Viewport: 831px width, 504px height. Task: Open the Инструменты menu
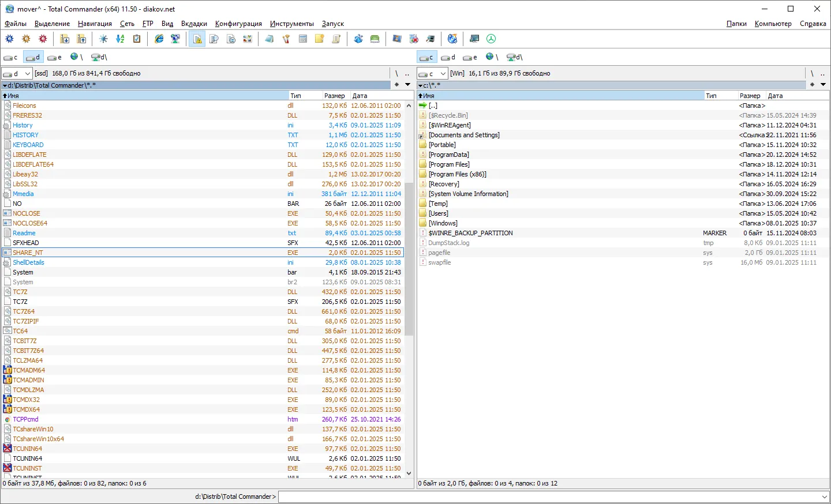[x=292, y=24]
